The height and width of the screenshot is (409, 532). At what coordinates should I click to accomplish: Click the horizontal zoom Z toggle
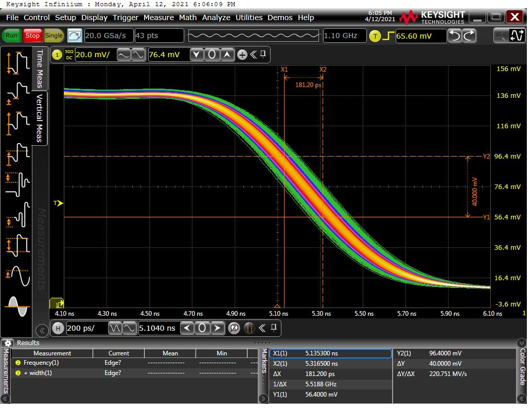234,328
